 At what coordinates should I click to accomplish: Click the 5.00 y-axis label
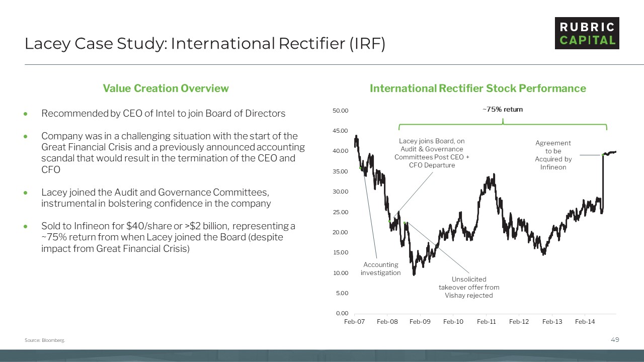[x=342, y=293]
